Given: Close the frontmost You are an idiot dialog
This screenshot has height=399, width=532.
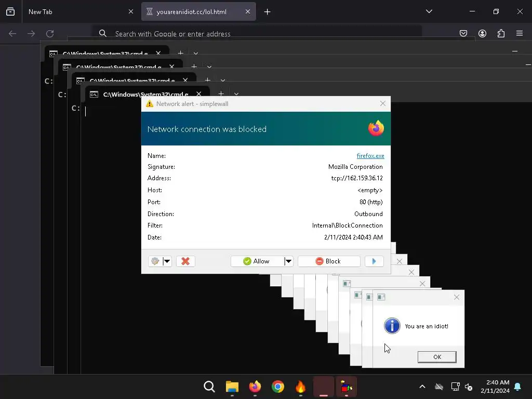Looking at the screenshot, I should [457, 297].
